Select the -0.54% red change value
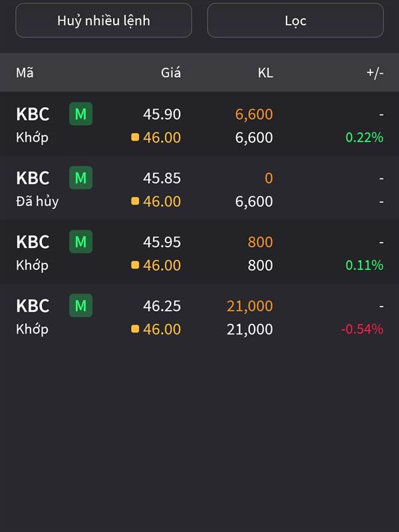 point(362,329)
